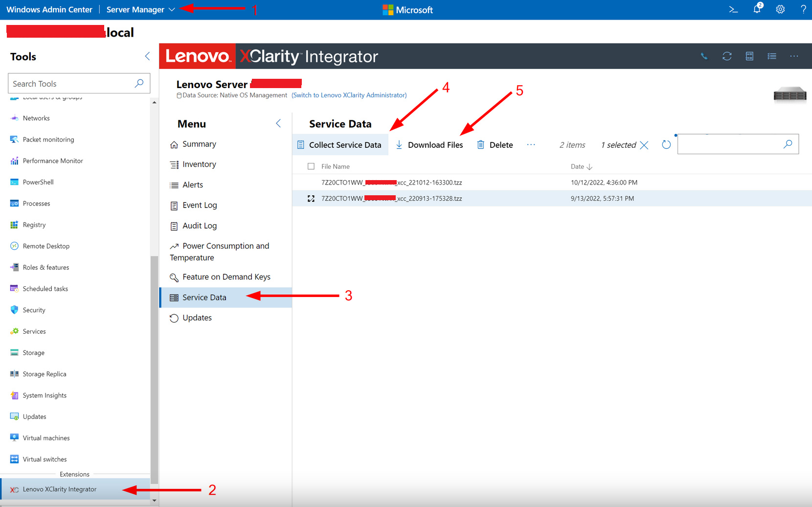Viewport: 812px width, 507px height.
Task: Select file row ending 221012-163300.tzz
Action: coord(552,183)
